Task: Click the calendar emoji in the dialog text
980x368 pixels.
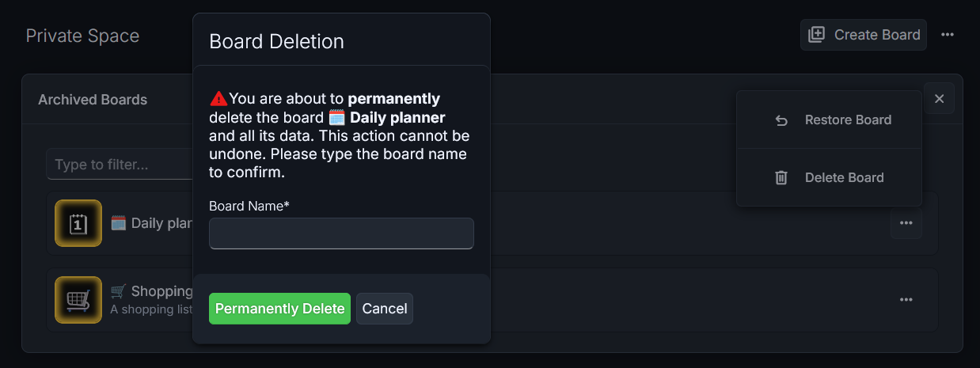Action: 336,118
